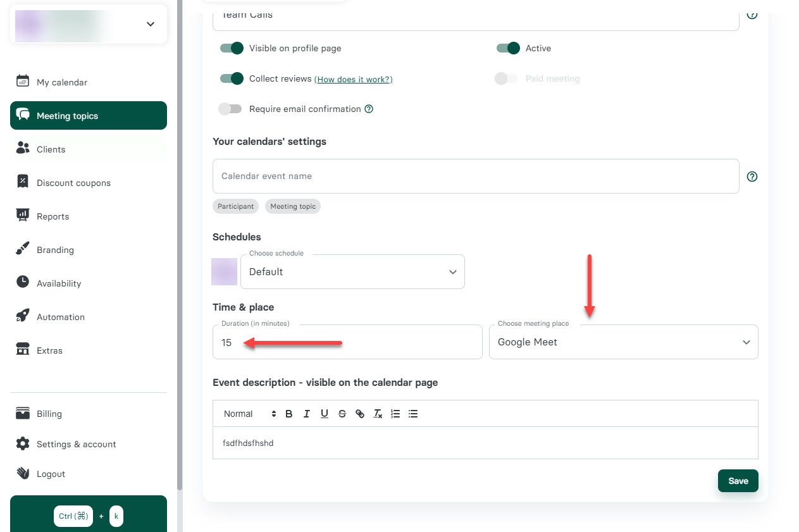Screen dimensions: 799x532
Task: Disable the Visible on profile page toggle
Action: 232,48
